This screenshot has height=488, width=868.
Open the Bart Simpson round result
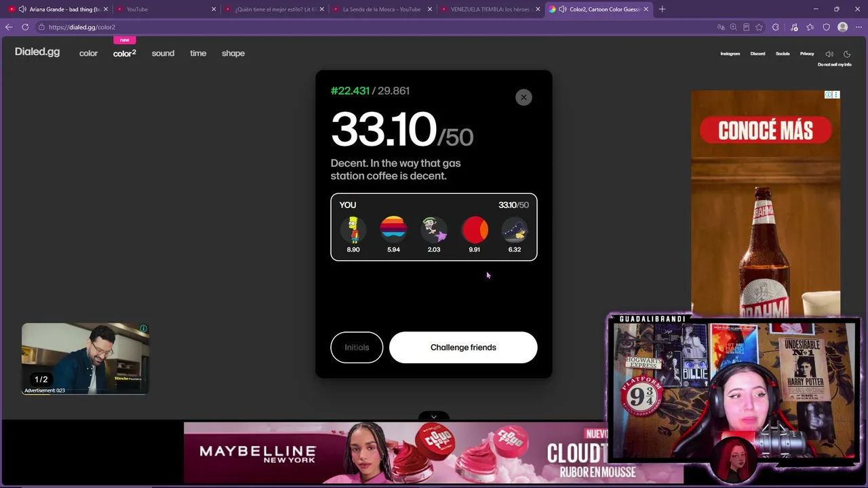[x=353, y=230]
